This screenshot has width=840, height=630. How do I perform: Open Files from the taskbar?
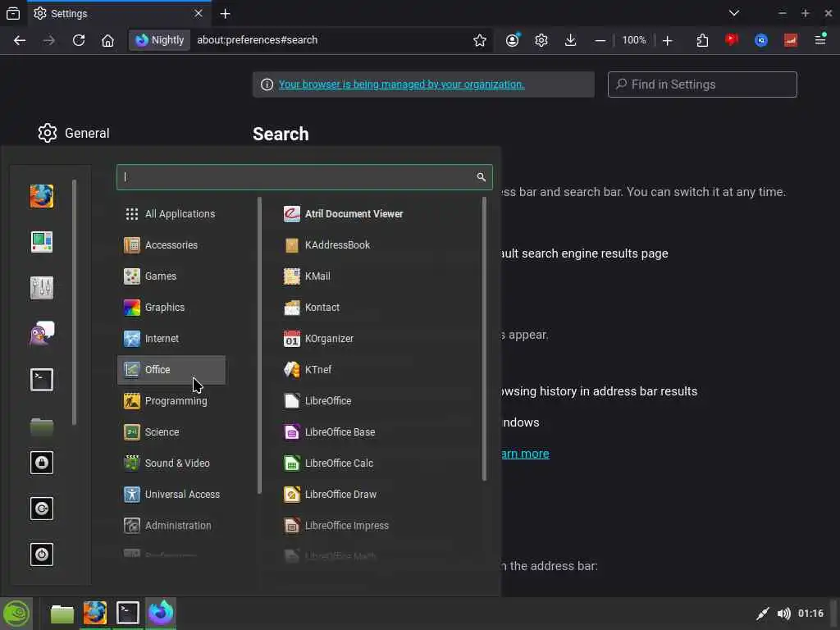[62, 614]
